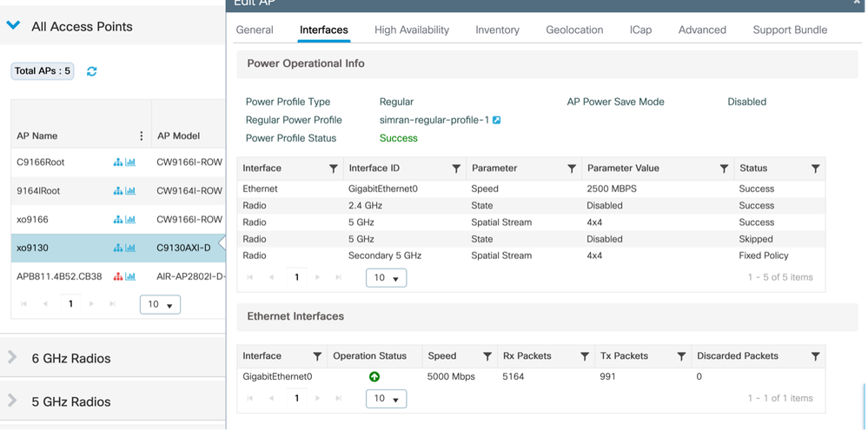Go to power table's next page
Screen dimensions: 868x431
tap(318, 277)
